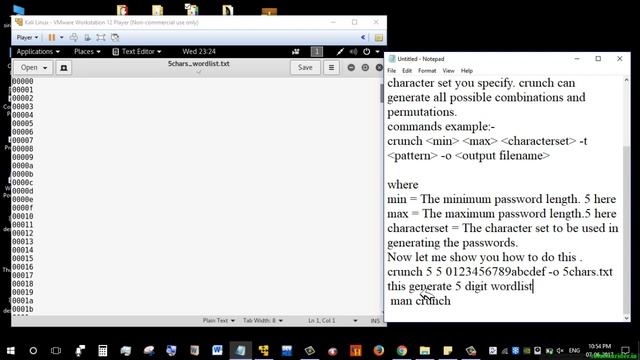
Task: Open Kali Applications menu
Action: pyautogui.click(x=38, y=51)
